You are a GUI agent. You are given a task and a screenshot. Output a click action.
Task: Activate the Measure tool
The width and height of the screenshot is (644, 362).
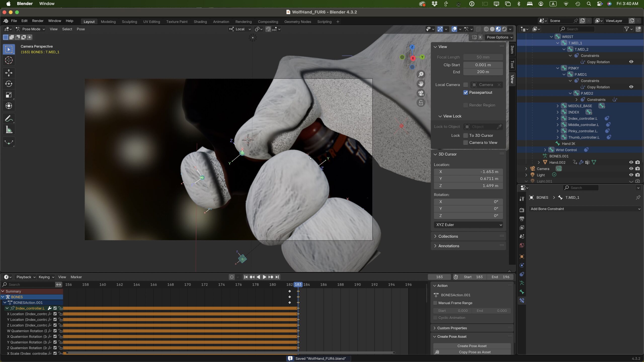pyautogui.click(x=9, y=129)
